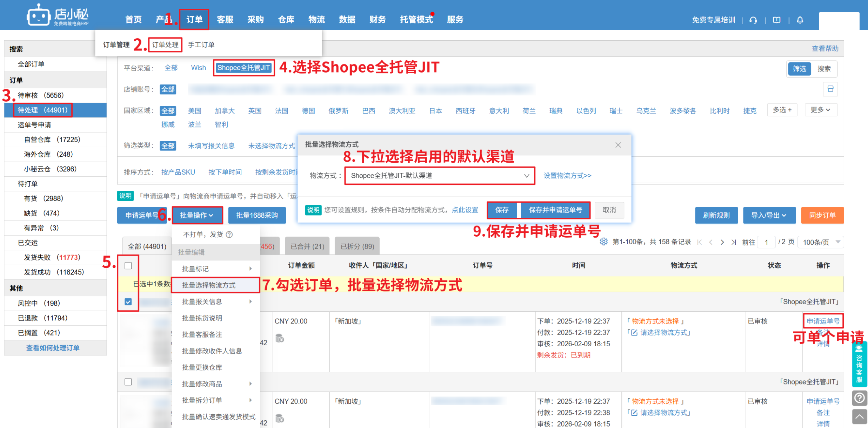The width and height of the screenshot is (868, 428).
Task: Click the scroll-to-top arrow icon
Action: point(859,416)
